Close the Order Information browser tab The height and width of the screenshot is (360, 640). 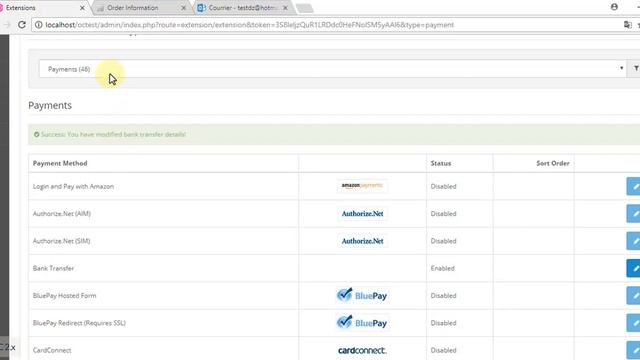(183, 8)
